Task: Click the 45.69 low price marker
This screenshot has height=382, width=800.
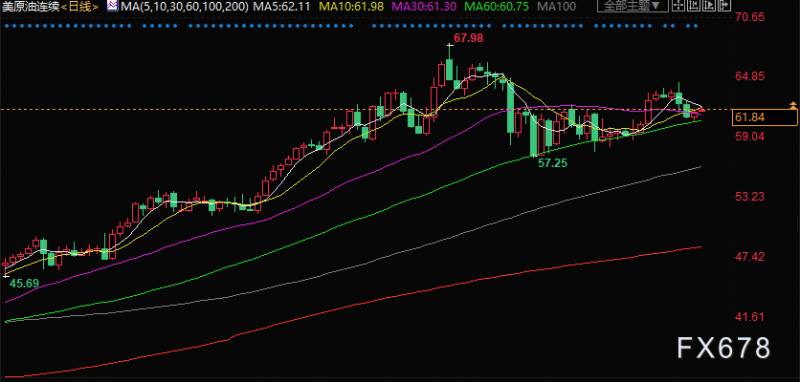Action: point(25,283)
